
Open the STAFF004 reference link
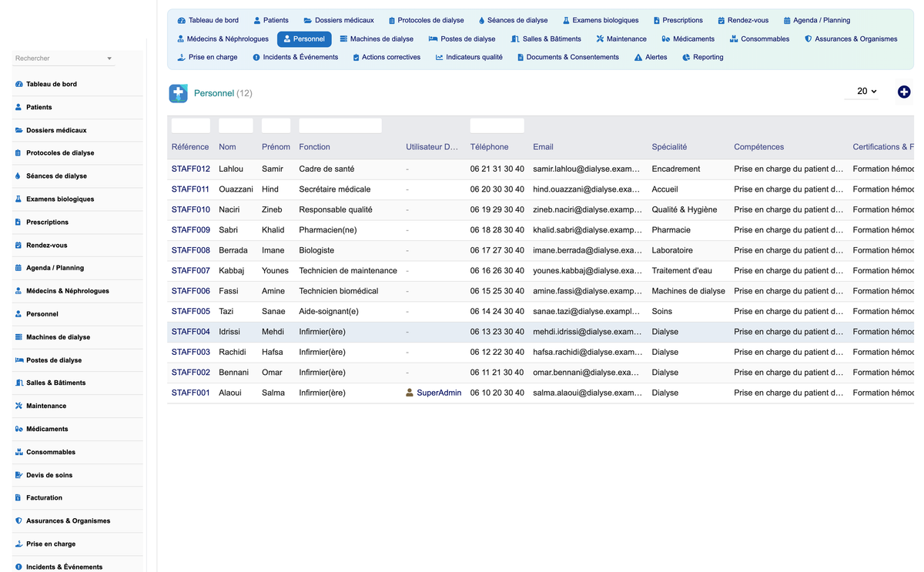(x=191, y=332)
